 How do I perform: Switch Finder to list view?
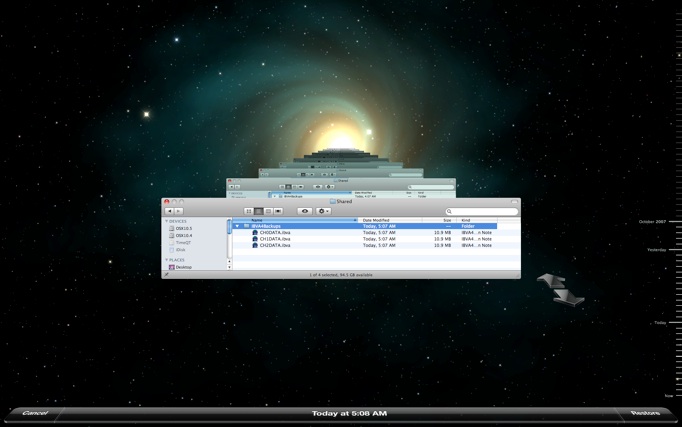pos(258,211)
